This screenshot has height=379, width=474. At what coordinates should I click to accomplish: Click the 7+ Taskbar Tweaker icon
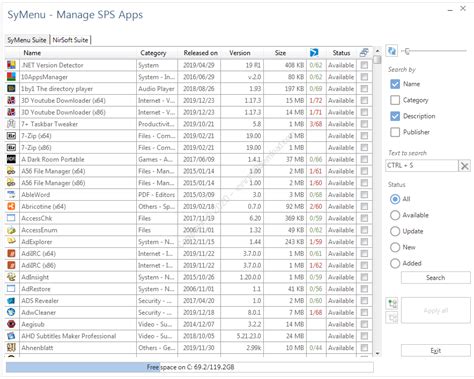pyautogui.click(x=11, y=124)
